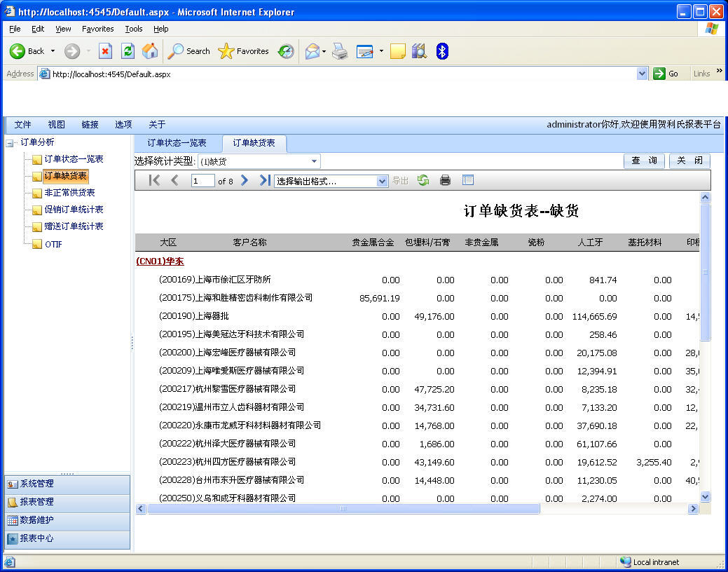Collapse the 订单分析 tree node
The image size is (728, 572).
click(10, 144)
